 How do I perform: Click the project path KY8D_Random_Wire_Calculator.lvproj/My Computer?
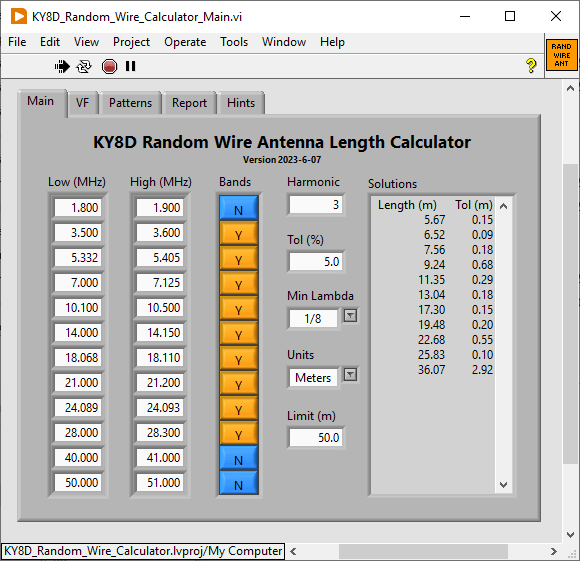coord(143,551)
